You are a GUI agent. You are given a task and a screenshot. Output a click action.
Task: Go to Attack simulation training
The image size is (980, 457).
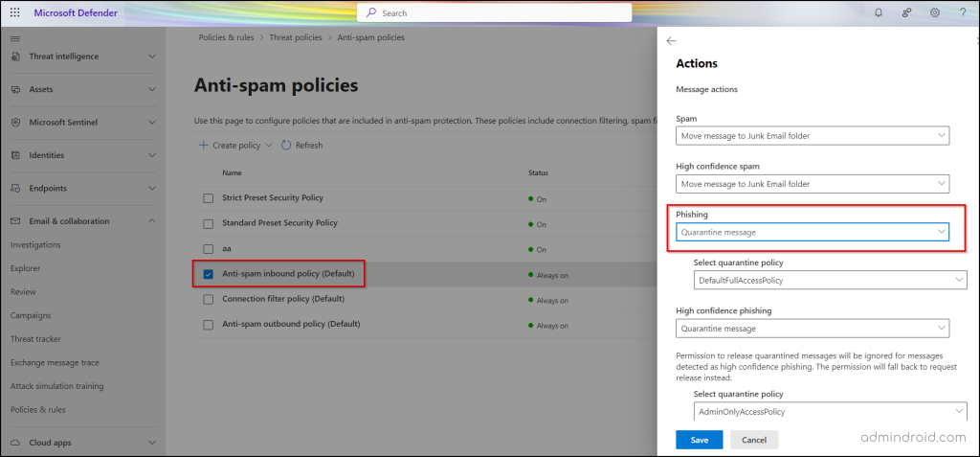(56, 386)
